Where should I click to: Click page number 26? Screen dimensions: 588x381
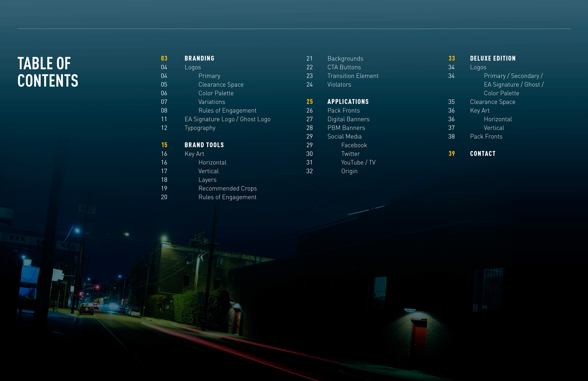click(x=310, y=111)
